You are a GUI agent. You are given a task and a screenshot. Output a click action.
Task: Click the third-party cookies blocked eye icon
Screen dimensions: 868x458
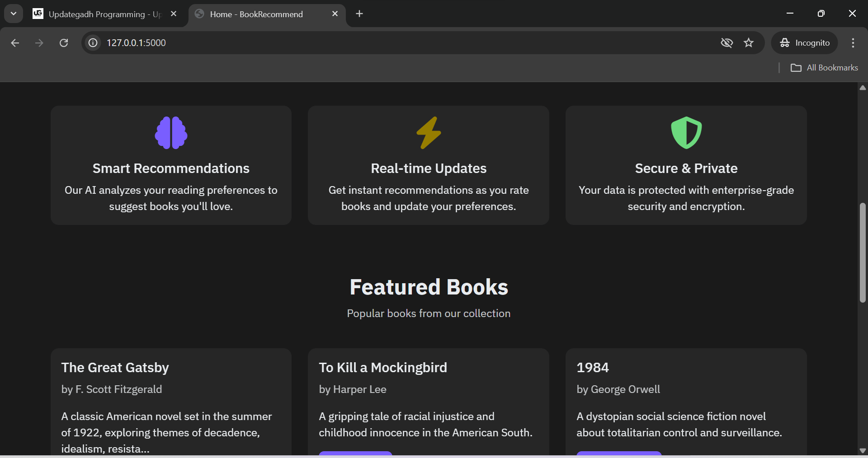pos(726,43)
